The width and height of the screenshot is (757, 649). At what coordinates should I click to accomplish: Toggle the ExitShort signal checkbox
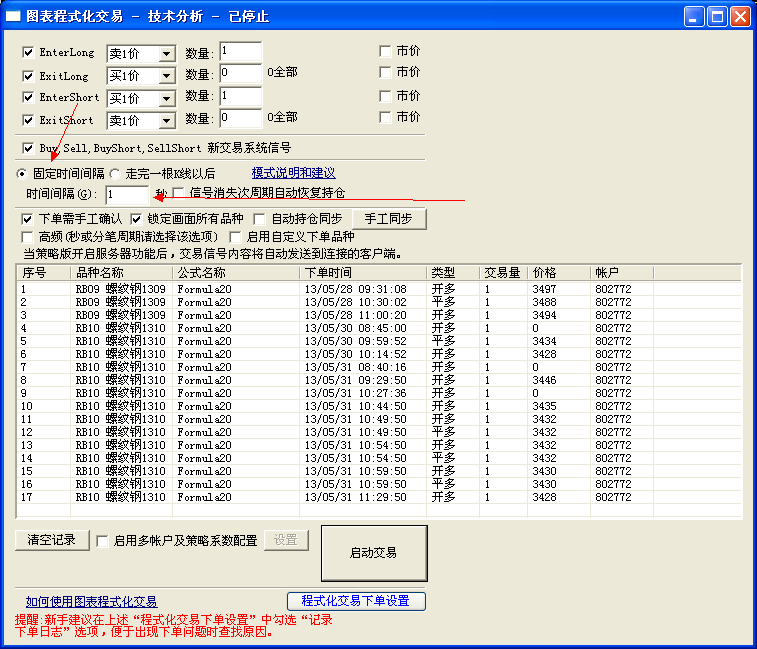[28, 120]
